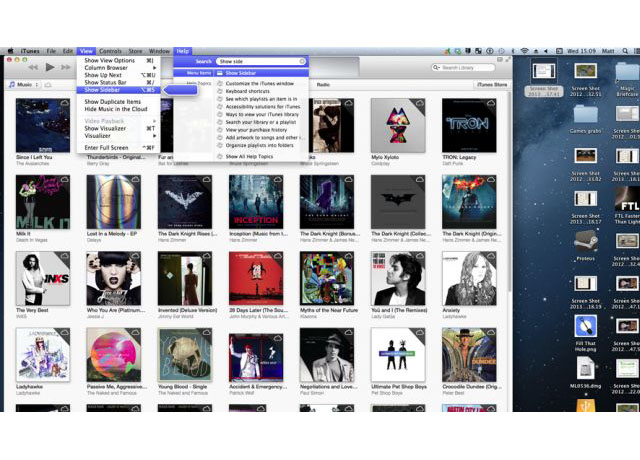Screen dimensions: 640x460
Task: Click cloud download icon on TRON: Legacy
Action: 491,103
